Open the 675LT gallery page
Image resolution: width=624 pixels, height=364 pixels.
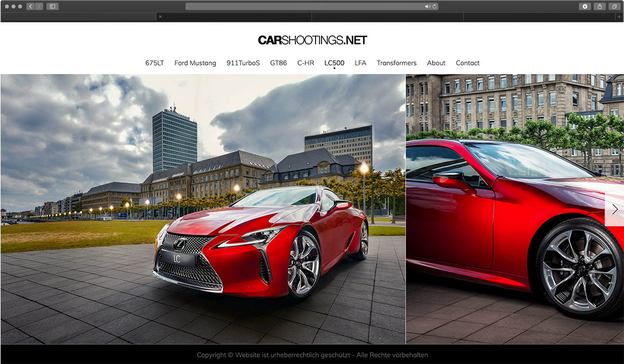pyautogui.click(x=155, y=63)
